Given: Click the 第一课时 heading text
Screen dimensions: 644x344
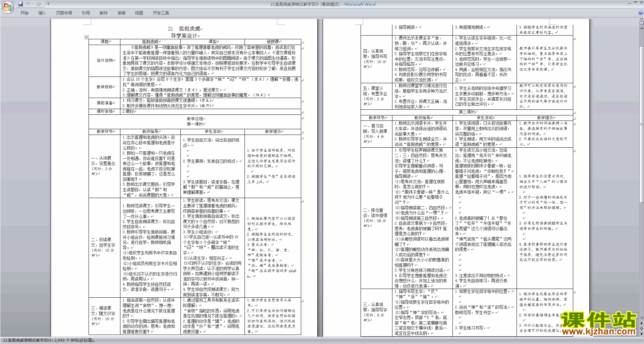Looking at the screenshot, I should [x=195, y=124].
